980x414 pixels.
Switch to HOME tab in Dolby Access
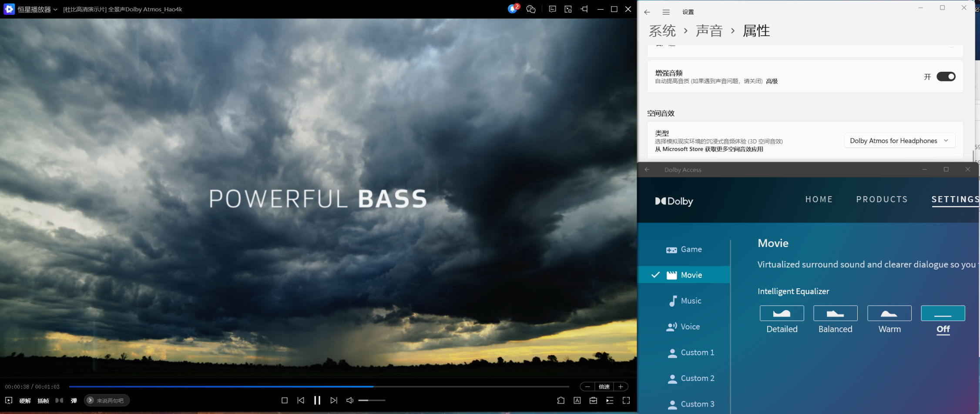coord(819,199)
